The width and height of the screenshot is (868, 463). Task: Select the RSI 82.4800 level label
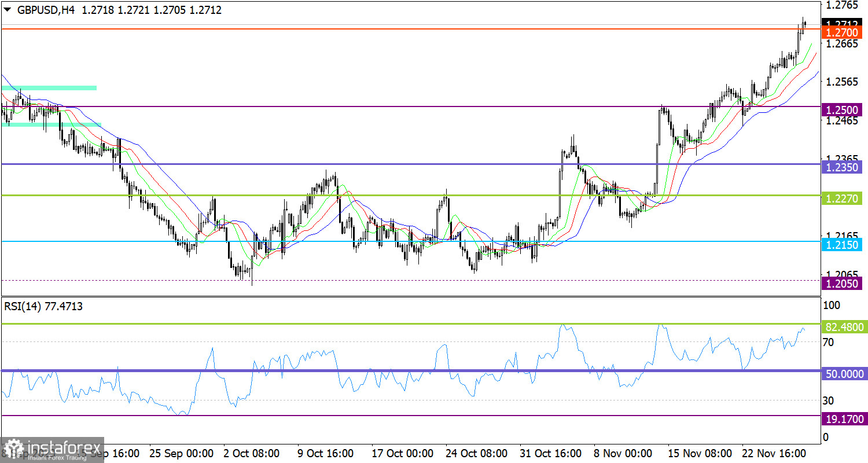(844, 328)
